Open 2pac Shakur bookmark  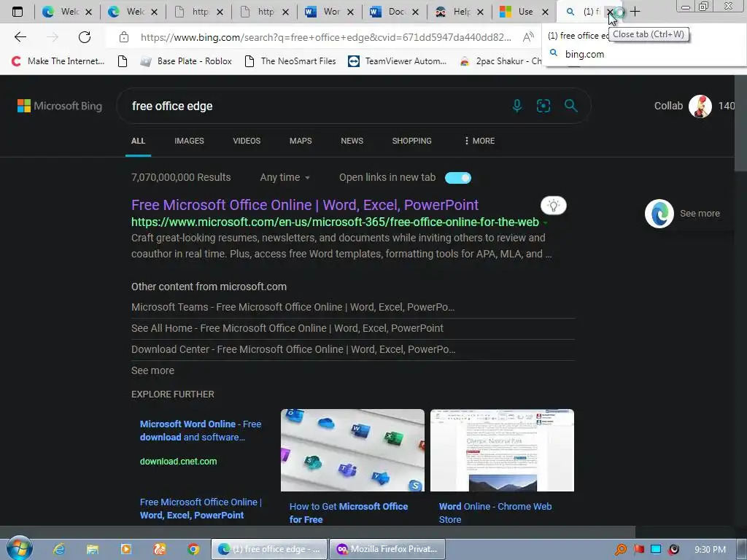point(500,61)
